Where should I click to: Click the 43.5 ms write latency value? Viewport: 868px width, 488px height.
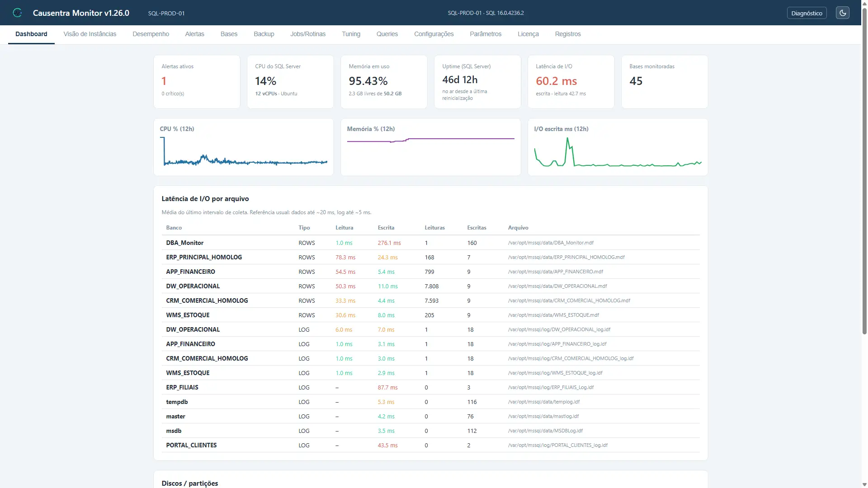[x=387, y=445]
